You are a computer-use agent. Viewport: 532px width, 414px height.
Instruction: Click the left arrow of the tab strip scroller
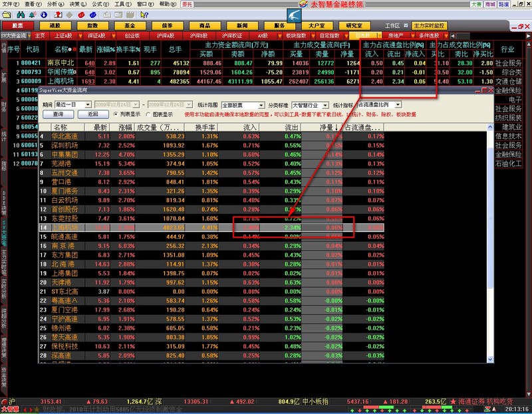pyautogui.click(x=452, y=36)
